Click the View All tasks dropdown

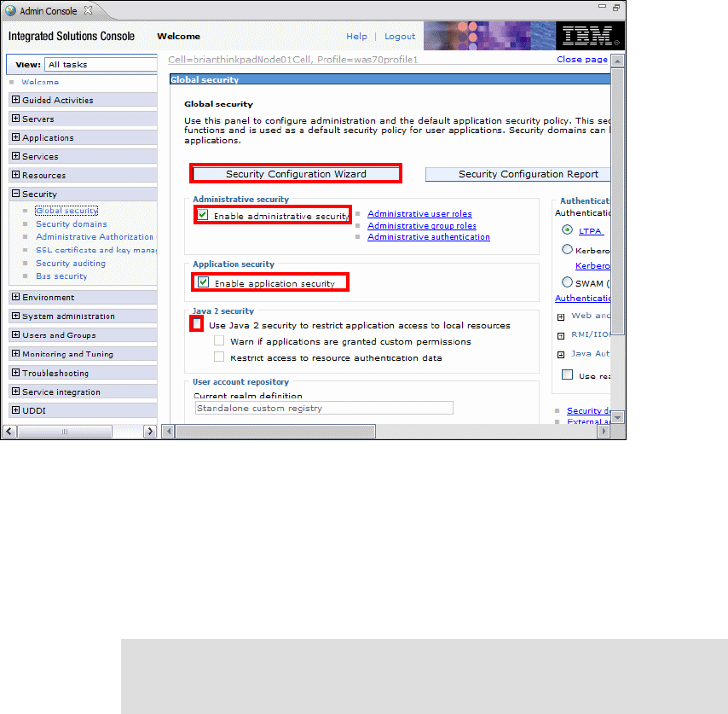(101, 65)
